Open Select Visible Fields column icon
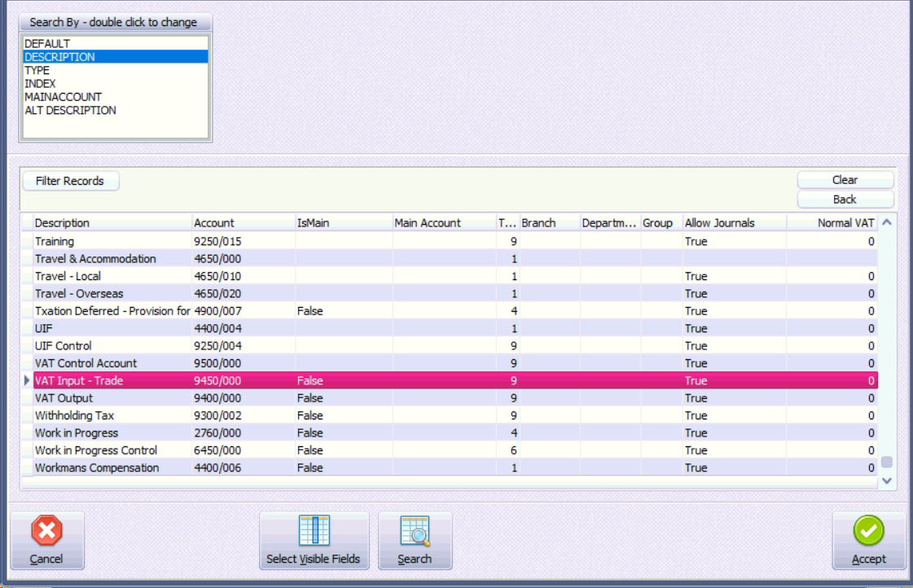The image size is (913, 588). point(314,531)
